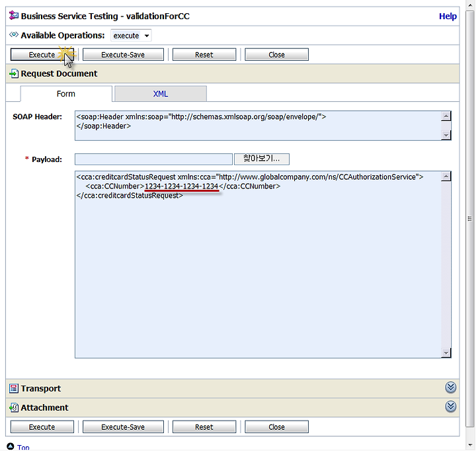Click the bottom Close button
Screen dimensions: 476x451
coord(276,427)
